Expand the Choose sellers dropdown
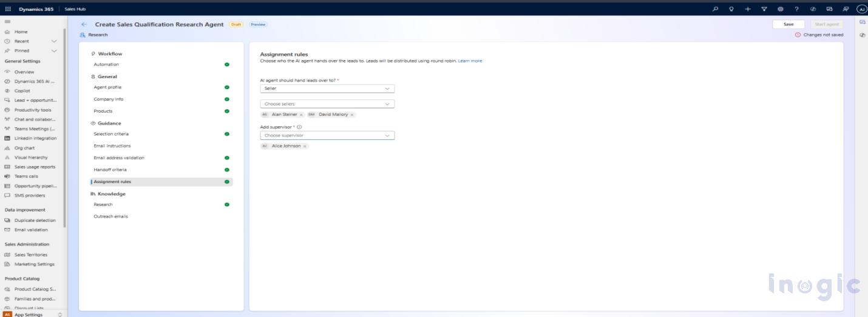 click(327, 104)
